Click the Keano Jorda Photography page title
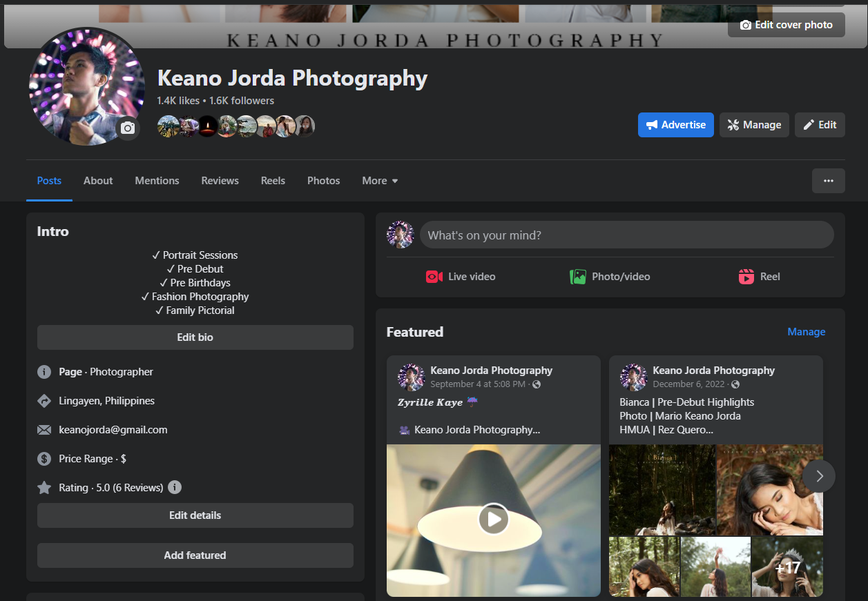This screenshot has width=868, height=601. tap(293, 79)
